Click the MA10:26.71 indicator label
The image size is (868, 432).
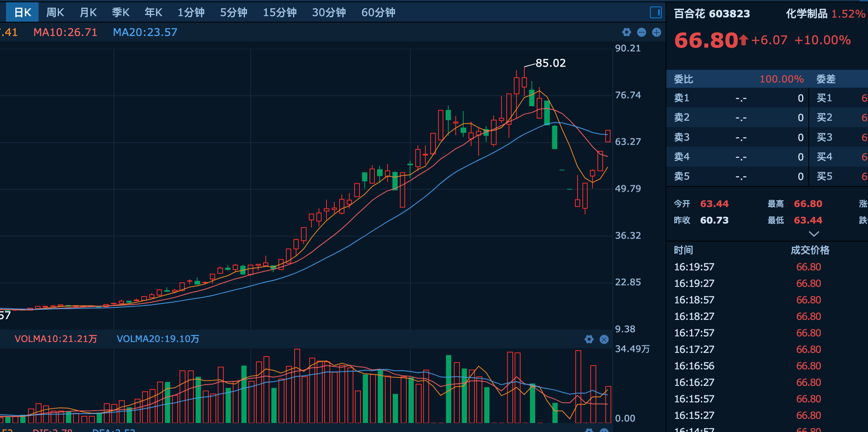65,32
